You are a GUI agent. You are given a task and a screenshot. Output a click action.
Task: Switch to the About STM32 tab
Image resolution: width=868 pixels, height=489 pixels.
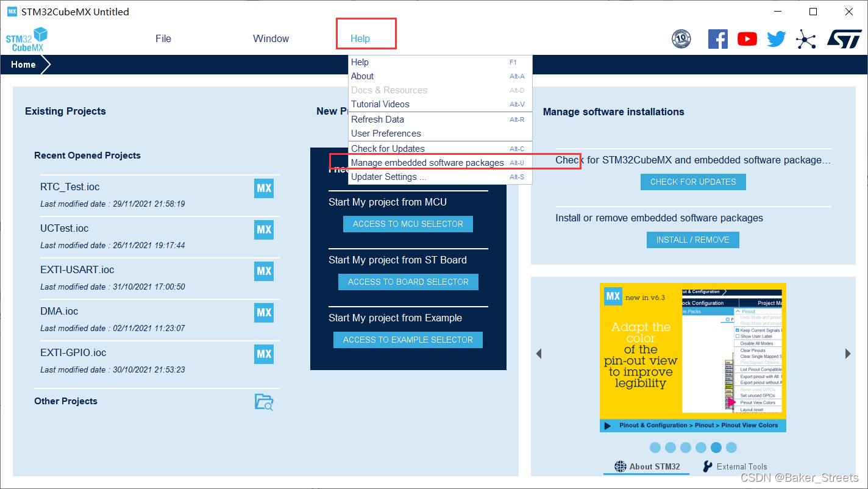(x=647, y=466)
